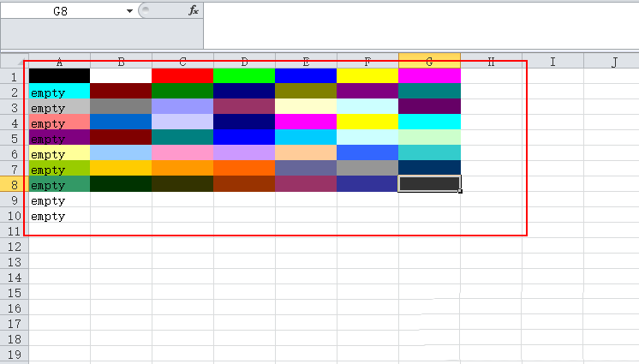Screen dimensions: 639x364
Task: Select highlighted row 8 header
Action: point(15,185)
